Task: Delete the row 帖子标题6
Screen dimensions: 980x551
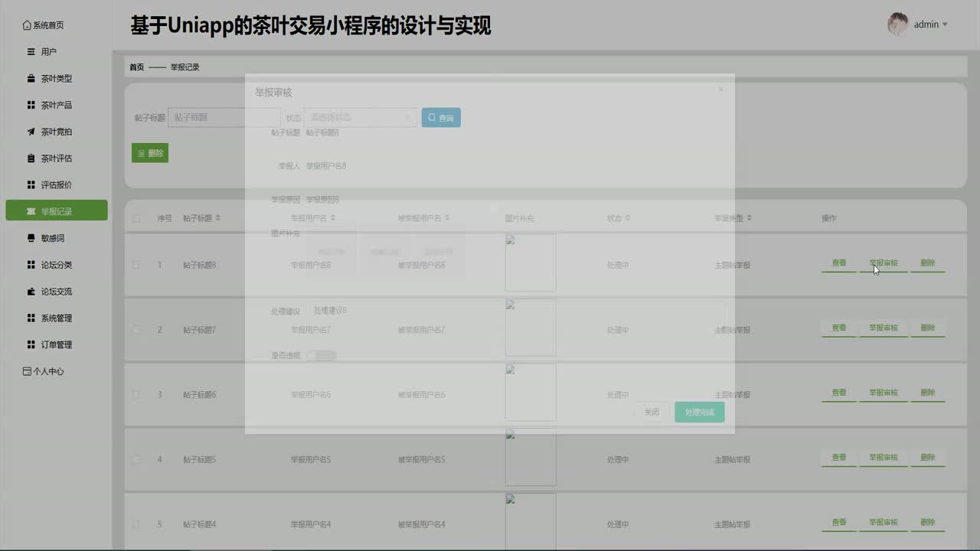Action: click(x=928, y=393)
